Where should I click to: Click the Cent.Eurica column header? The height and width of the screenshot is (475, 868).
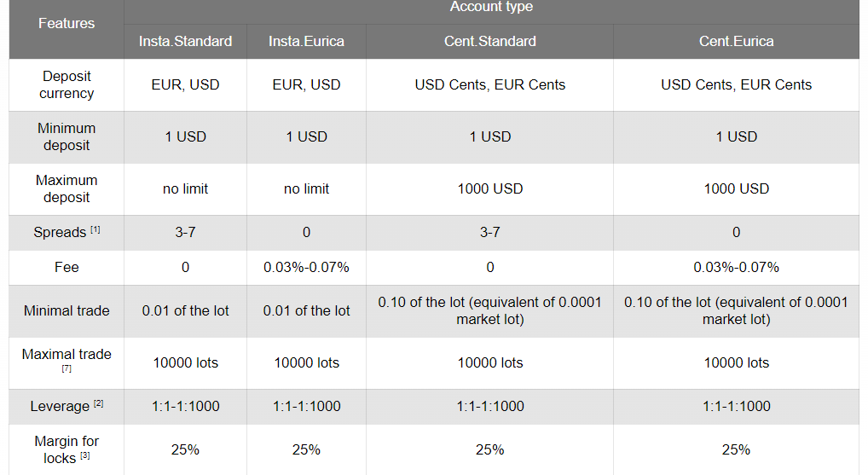(736, 42)
